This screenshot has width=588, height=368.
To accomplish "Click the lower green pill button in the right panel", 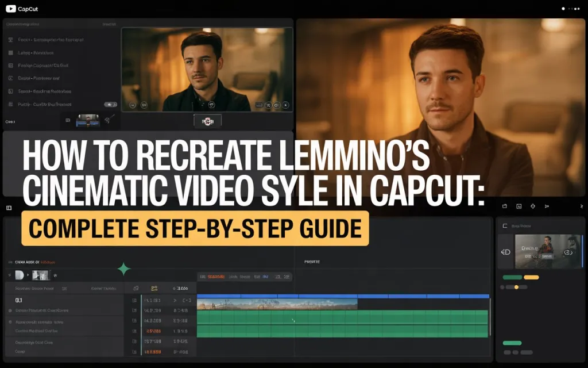I will pos(512,343).
